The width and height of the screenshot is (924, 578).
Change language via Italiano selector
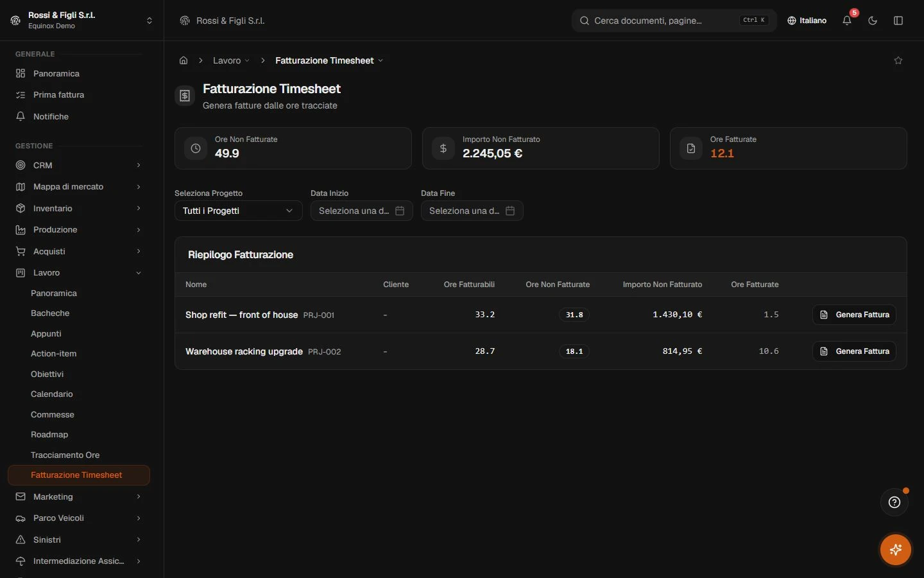(x=807, y=21)
